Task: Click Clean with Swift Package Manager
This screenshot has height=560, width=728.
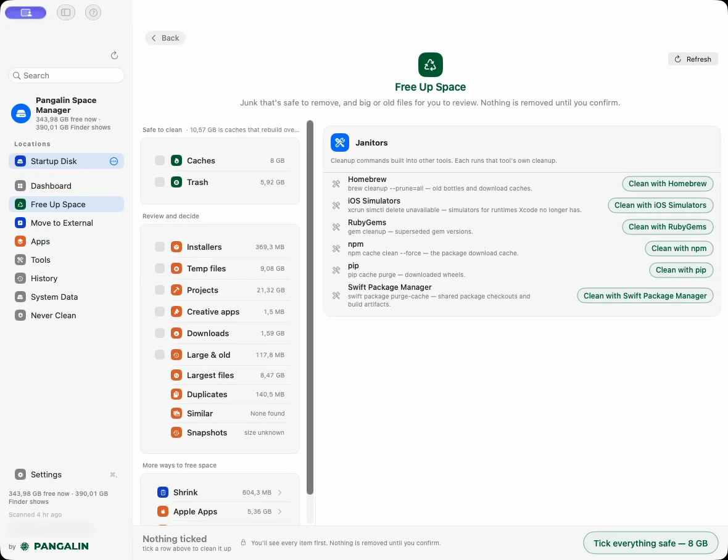Action: [645, 295]
